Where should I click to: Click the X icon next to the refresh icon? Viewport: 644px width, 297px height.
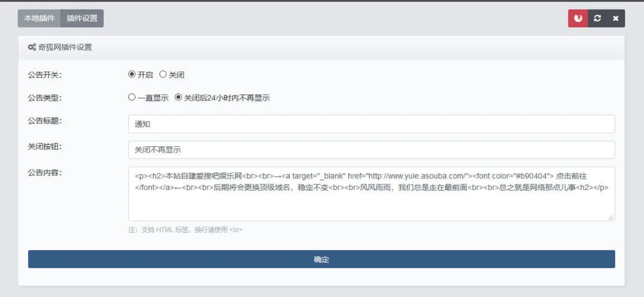[616, 18]
